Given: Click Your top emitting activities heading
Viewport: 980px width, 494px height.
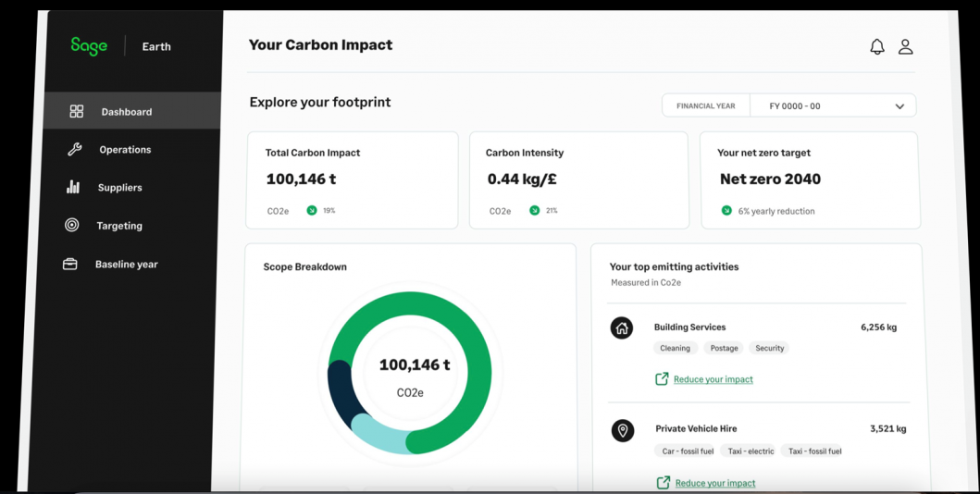Looking at the screenshot, I should click(x=674, y=266).
